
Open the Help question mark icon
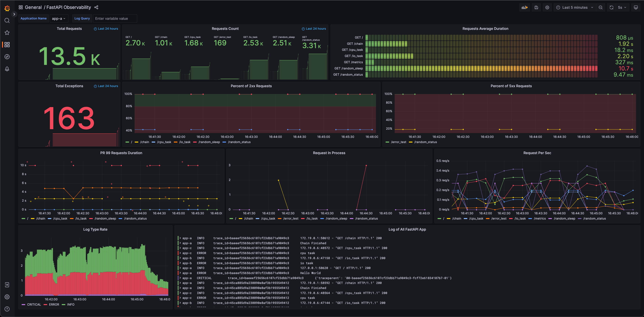(x=7, y=309)
